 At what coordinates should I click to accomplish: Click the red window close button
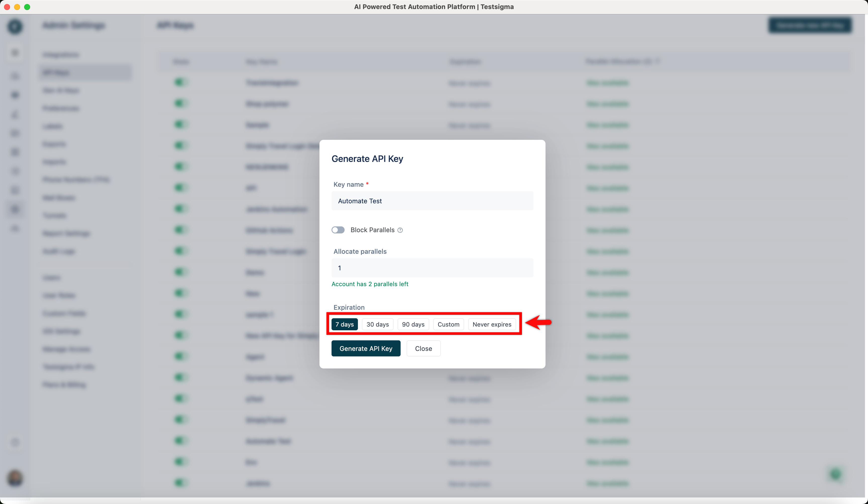7,7
